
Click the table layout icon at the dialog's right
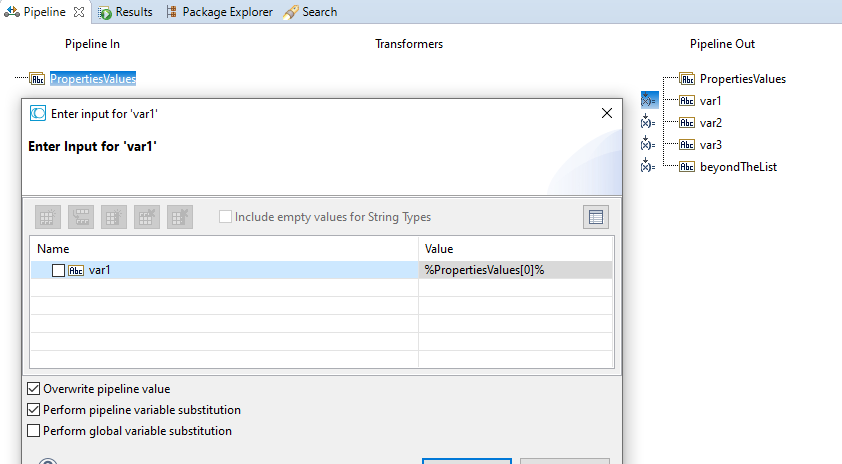click(596, 218)
